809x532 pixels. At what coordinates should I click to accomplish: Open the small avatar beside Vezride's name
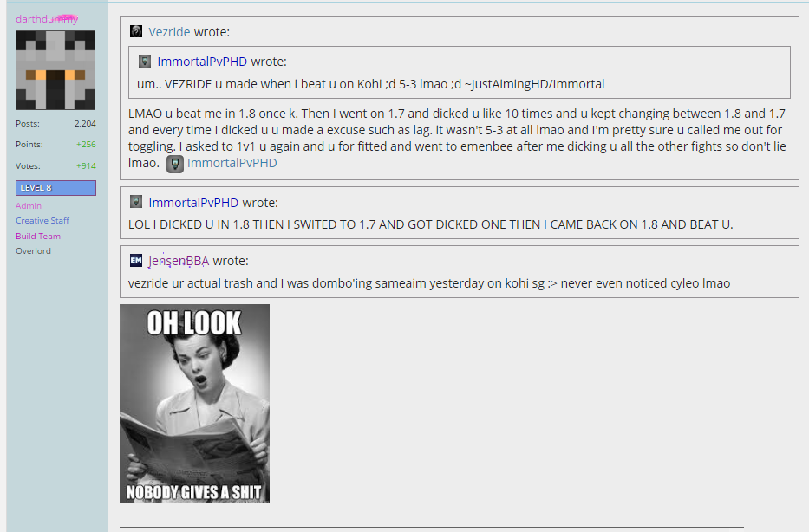(x=135, y=31)
